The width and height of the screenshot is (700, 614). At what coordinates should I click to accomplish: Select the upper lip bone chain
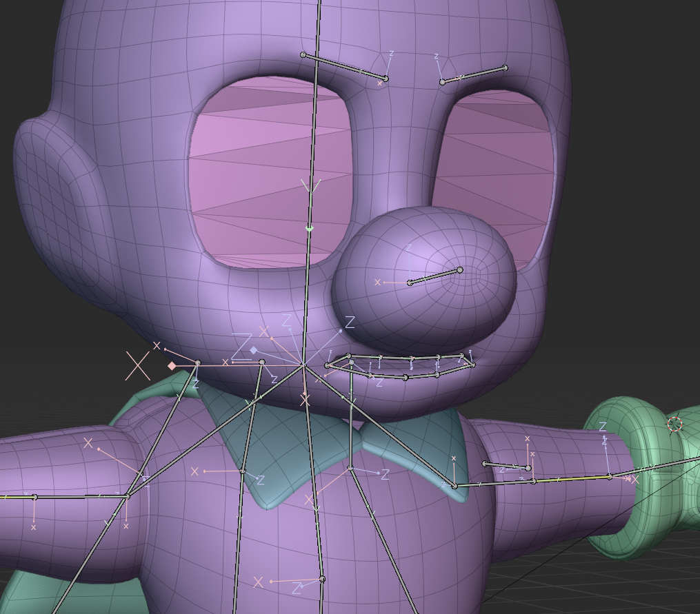pos(400,358)
